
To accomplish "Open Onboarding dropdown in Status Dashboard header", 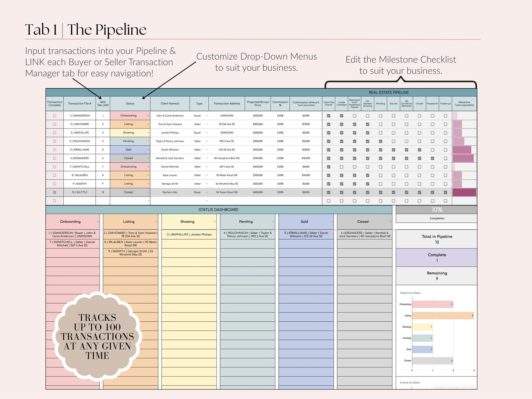I will tap(98, 222).
